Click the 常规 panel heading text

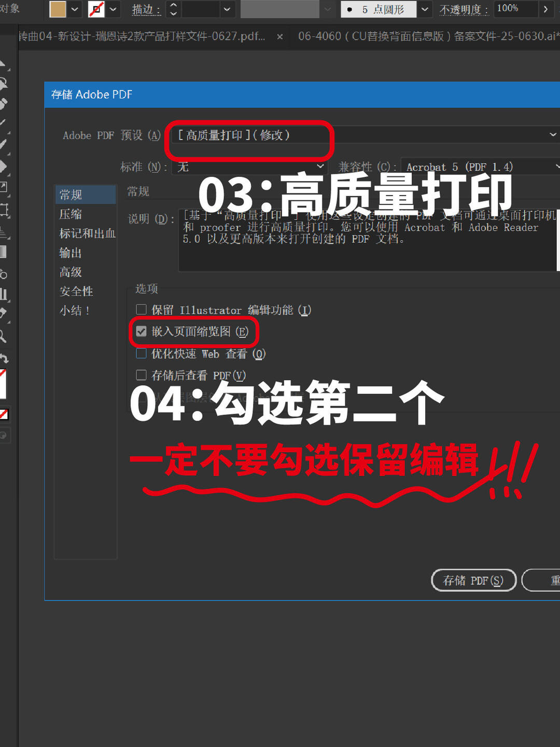tap(138, 191)
